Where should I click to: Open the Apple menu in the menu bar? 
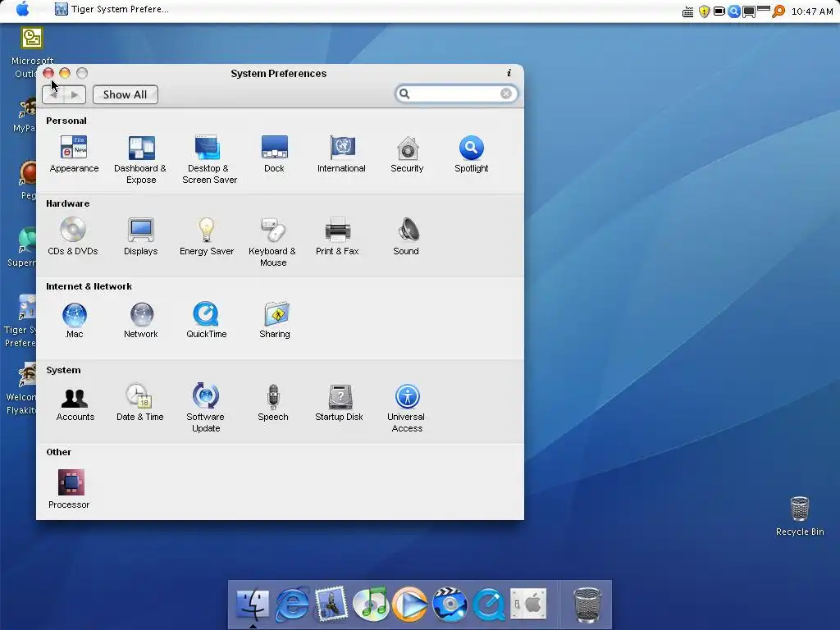point(22,9)
